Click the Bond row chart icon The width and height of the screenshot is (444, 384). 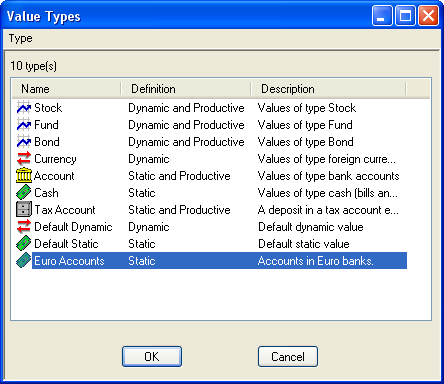point(24,142)
